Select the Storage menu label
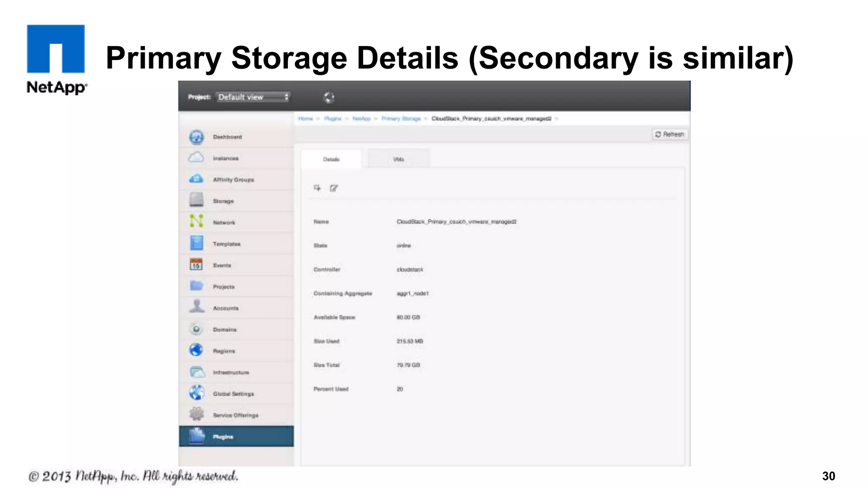Viewport: 868px width, 488px height. point(223,201)
